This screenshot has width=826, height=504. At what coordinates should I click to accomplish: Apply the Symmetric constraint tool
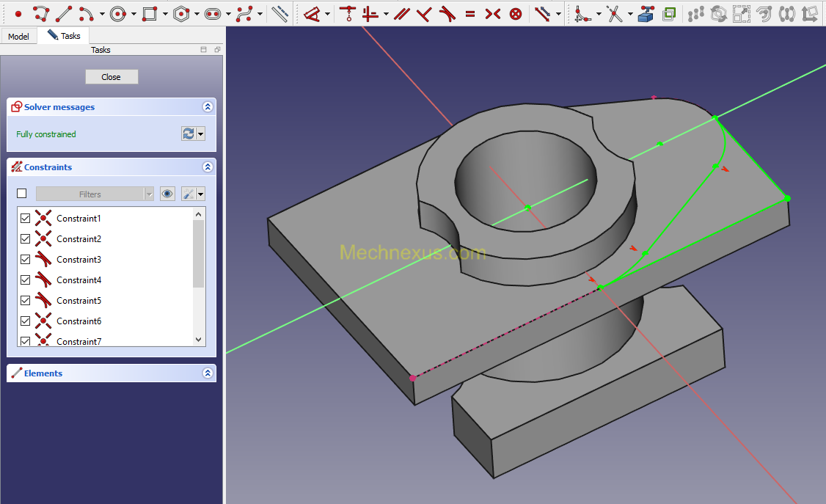point(492,14)
